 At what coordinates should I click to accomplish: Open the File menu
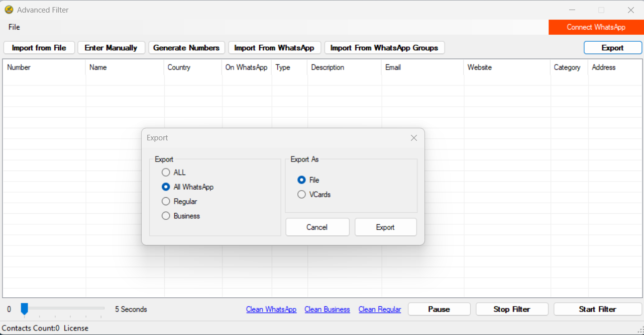pos(14,27)
